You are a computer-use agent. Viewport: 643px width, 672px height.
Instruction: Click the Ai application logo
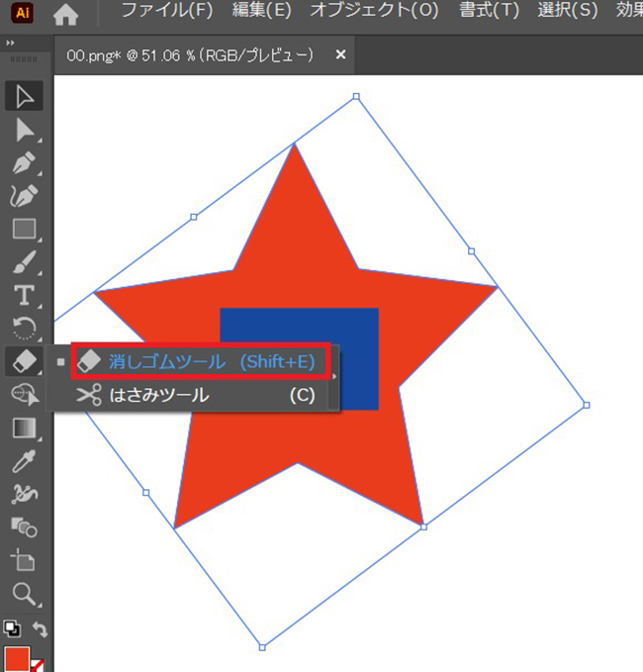[23, 13]
